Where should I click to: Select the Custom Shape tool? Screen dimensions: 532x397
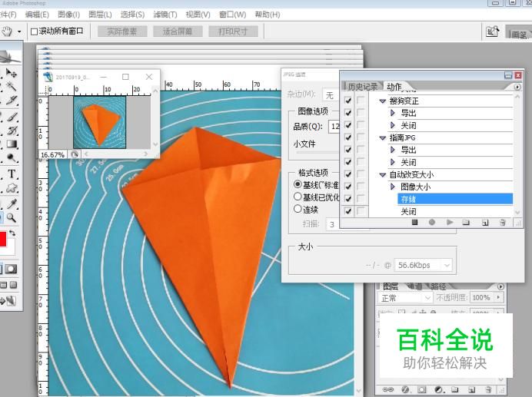pos(12,188)
